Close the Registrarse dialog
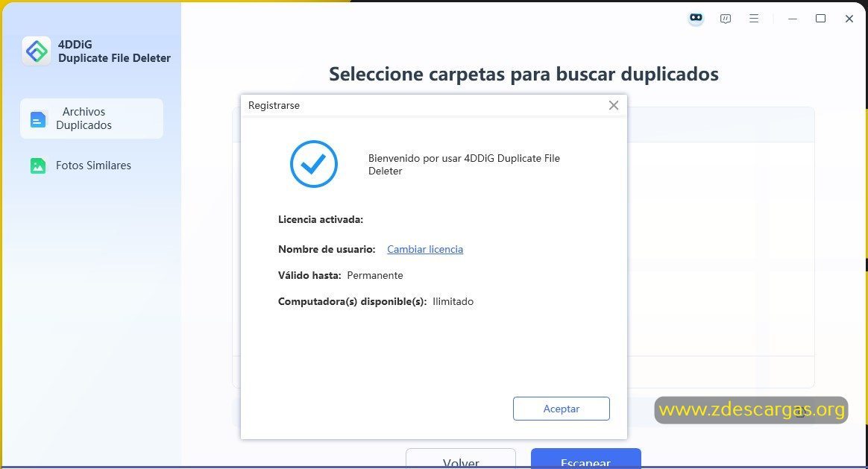 pos(614,105)
